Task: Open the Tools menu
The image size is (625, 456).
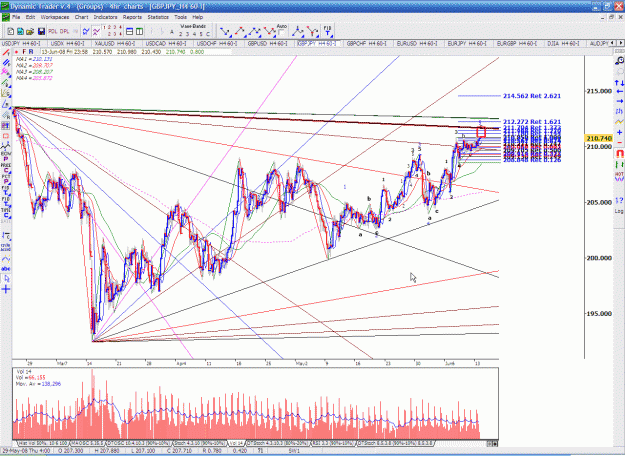Action: pyautogui.click(x=180, y=17)
